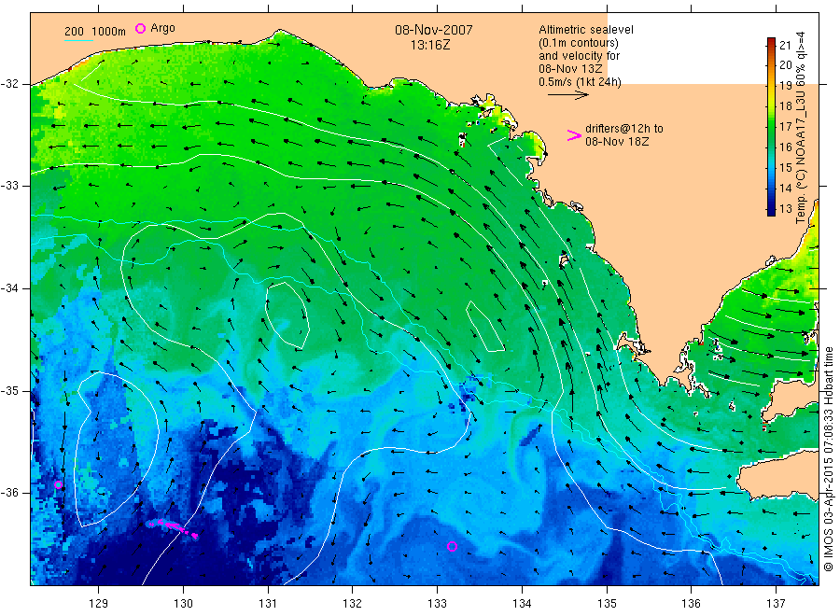Click the 0.5m/s velocity scale arrow
Screen dimensions: 840x616
pyautogui.click(x=567, y=95)
